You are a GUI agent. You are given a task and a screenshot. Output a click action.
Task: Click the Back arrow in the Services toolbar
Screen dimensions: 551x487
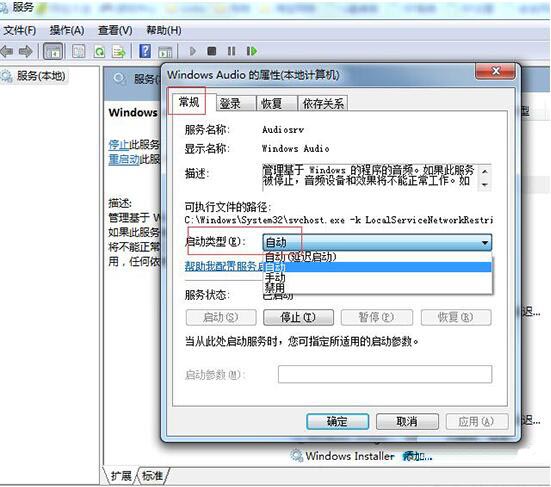[x=7, y=51]
